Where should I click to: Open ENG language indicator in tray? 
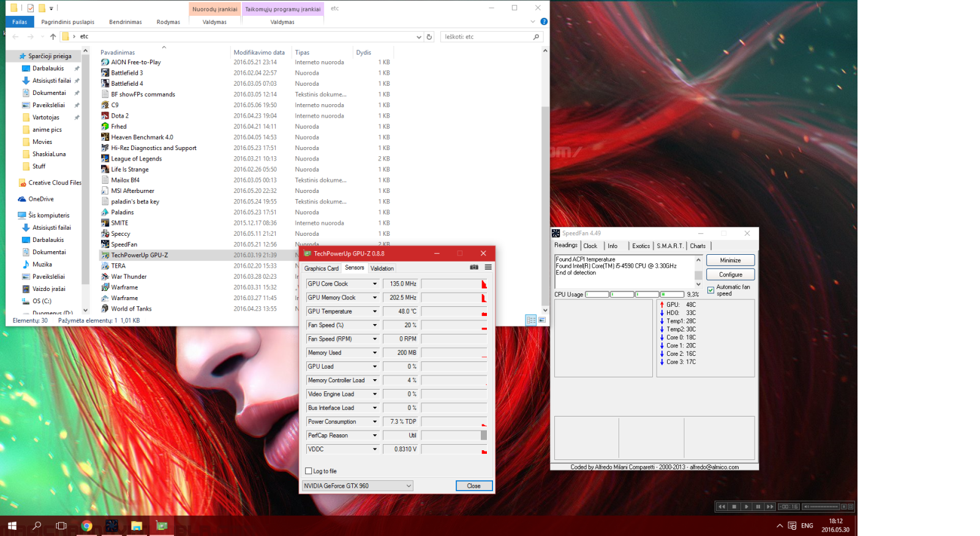[807, 526]
